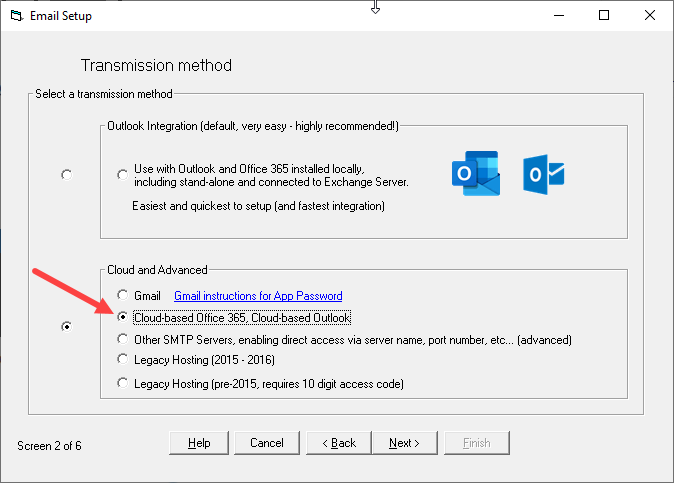Choose Outlook and Office 365 installed locally
Screen dimensions: 674x483
(123, 175)
